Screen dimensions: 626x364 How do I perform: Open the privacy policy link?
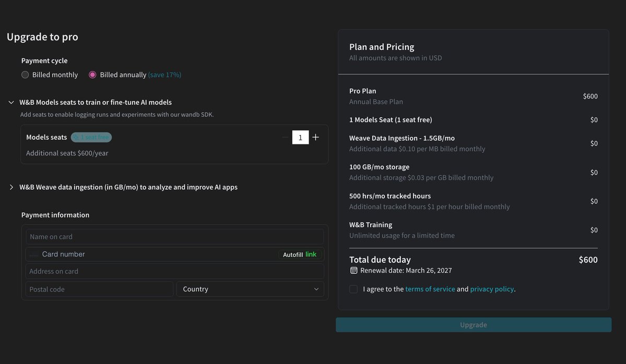492,289
